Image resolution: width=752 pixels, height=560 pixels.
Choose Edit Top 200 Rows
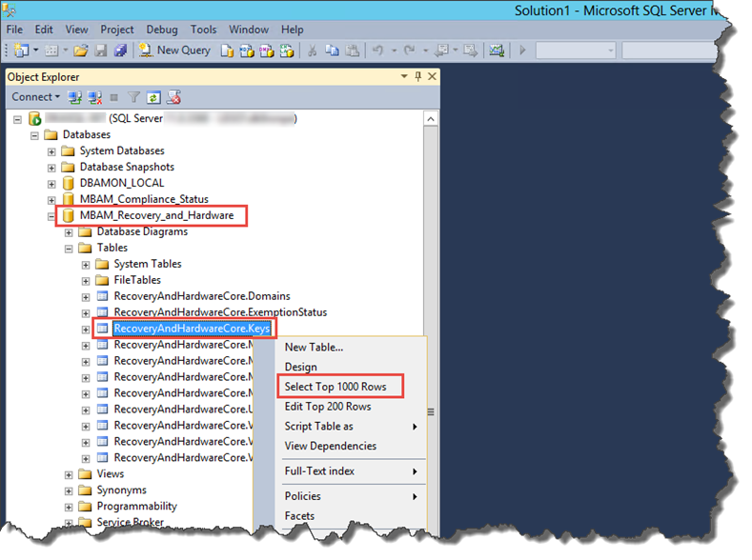pyautogui.click(x=328, y=407)
